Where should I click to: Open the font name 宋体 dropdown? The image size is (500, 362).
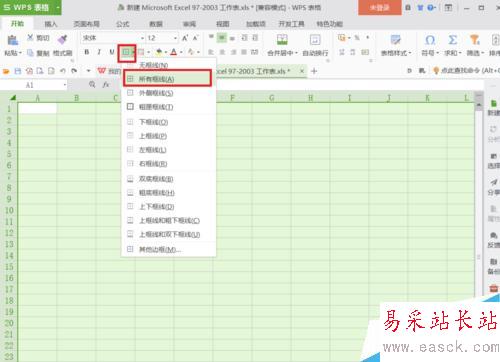point(142,38)
